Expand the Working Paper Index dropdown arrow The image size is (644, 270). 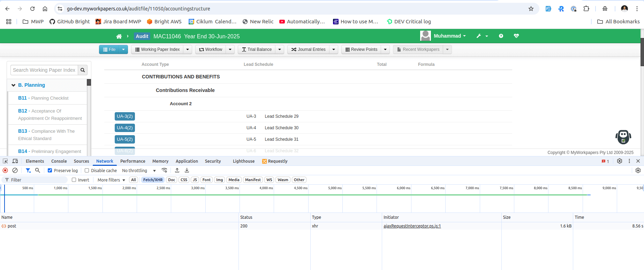coord(188,49)
